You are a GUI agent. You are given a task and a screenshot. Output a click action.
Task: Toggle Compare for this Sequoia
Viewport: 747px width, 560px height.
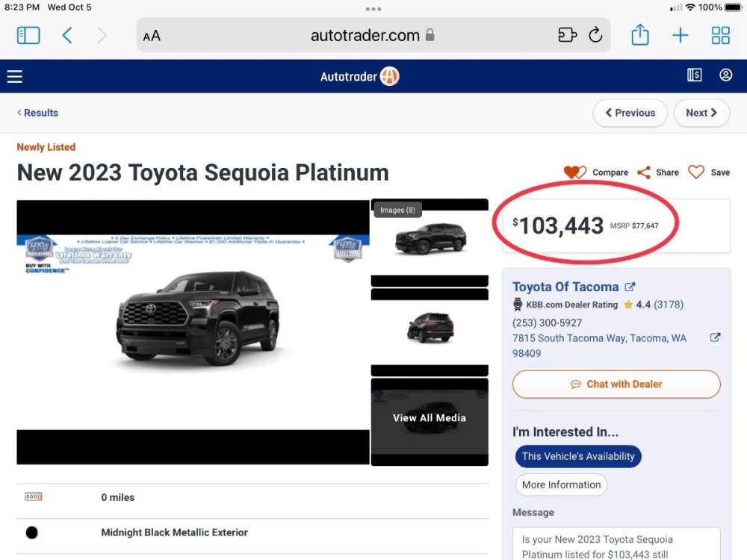(596, 172)
